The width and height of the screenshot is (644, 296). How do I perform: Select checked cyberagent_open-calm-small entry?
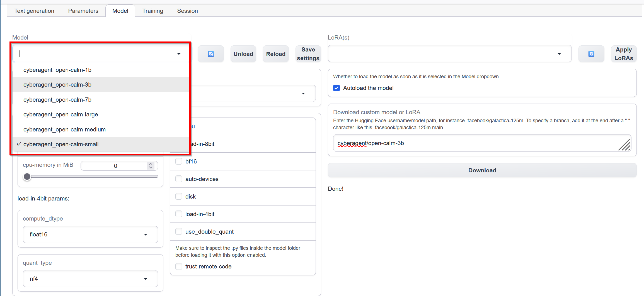(101, 144)
